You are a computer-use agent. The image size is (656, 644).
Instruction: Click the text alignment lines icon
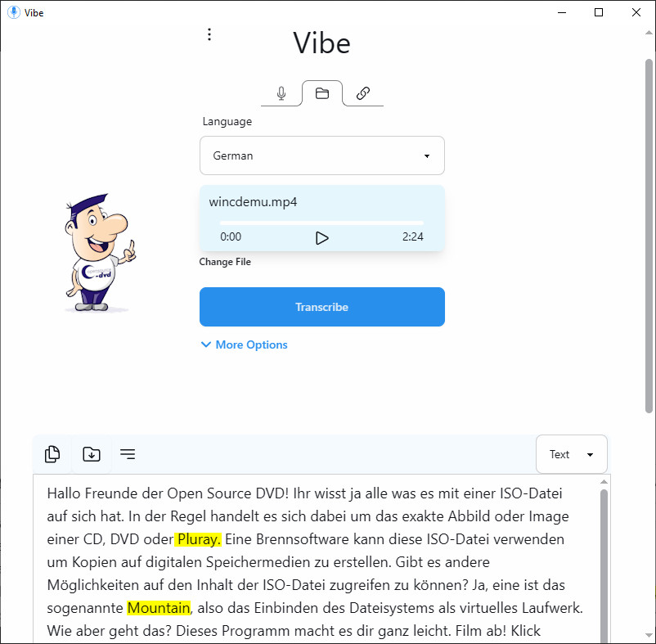128,454
